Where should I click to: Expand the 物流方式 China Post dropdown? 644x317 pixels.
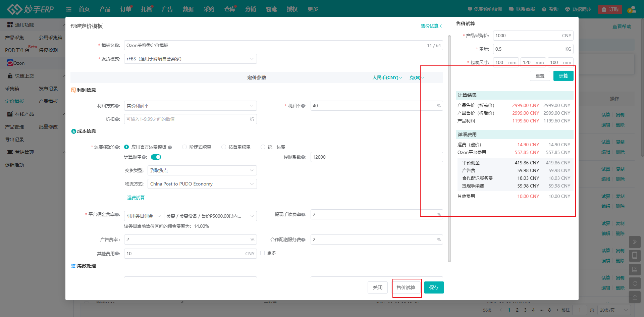tap(202, 184)
